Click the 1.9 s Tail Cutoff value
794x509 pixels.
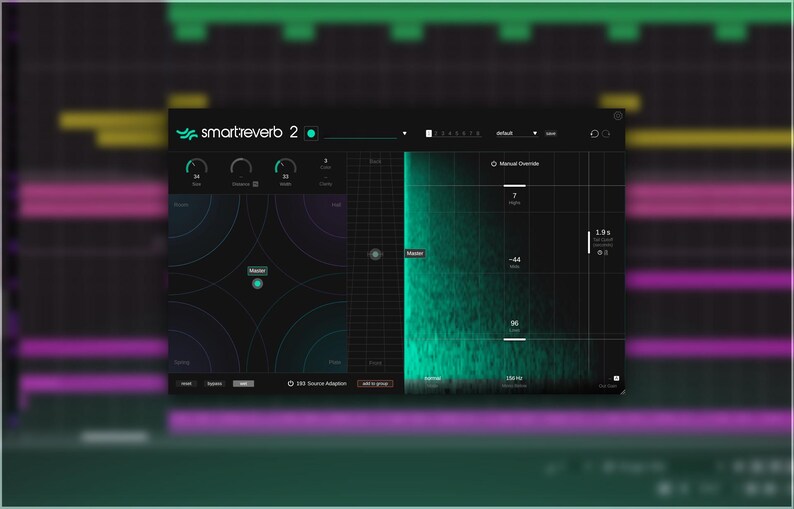click(x=603, y=232)
